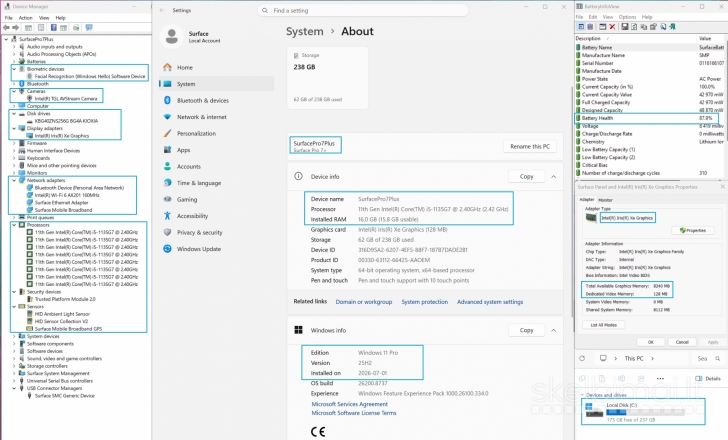
Task: Click the Windows Update icon in Settings
Action: click(167, 249)
